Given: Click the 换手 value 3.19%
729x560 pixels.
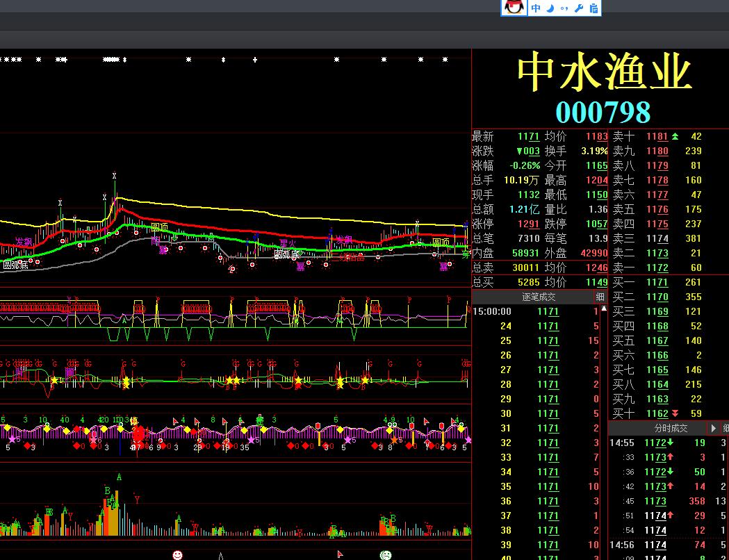Looking at the screenshot, I should (x=595, y=151).
